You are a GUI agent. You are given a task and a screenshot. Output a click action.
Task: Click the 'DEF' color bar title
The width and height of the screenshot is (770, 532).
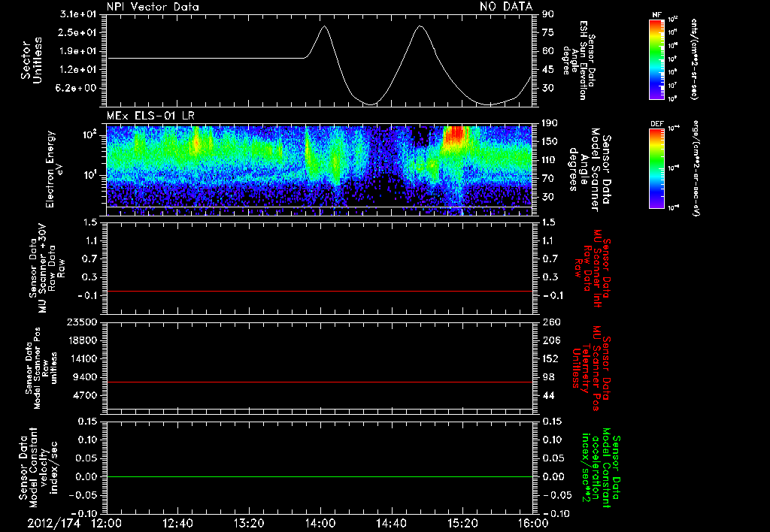pyautogui.click(x=656, y=124)
